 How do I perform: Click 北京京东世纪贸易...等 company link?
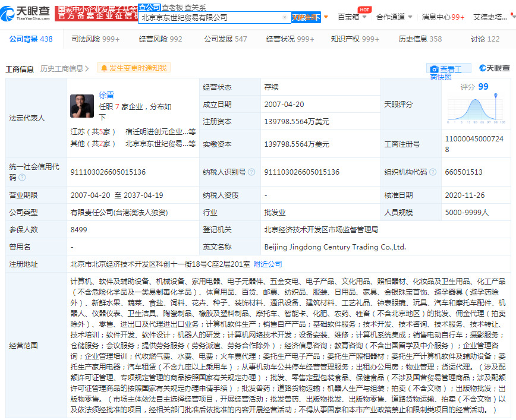[x=161, y=143]
